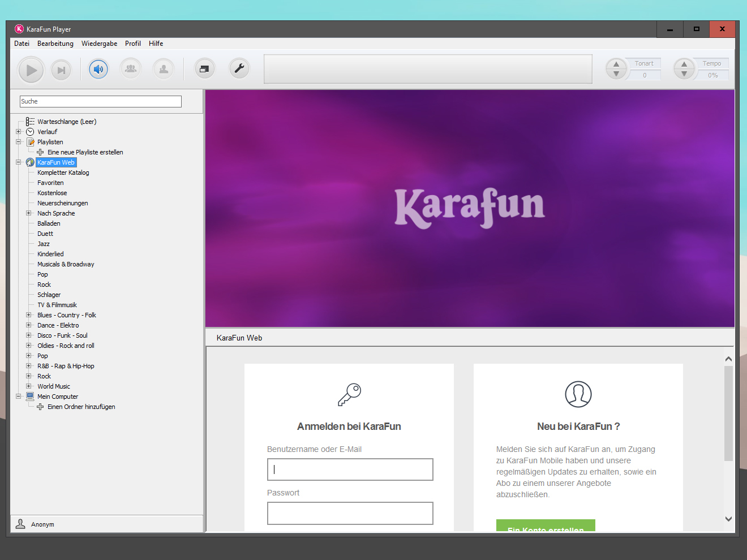The height and width of the screenshot is (560, 747).
Task: Toggle the single singer voice icon
Action: click(x=164, y=69)
